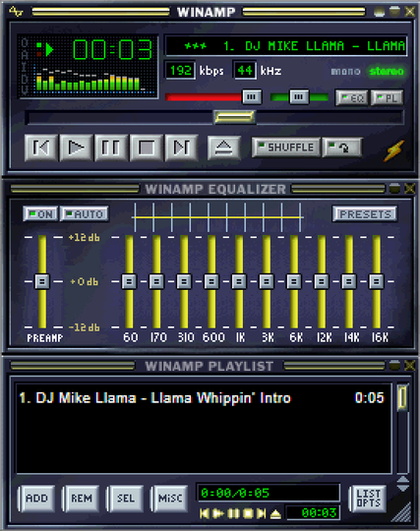Toggle the EQ window button
Screen dimensions: 420x531
click(x=351, y=98)
